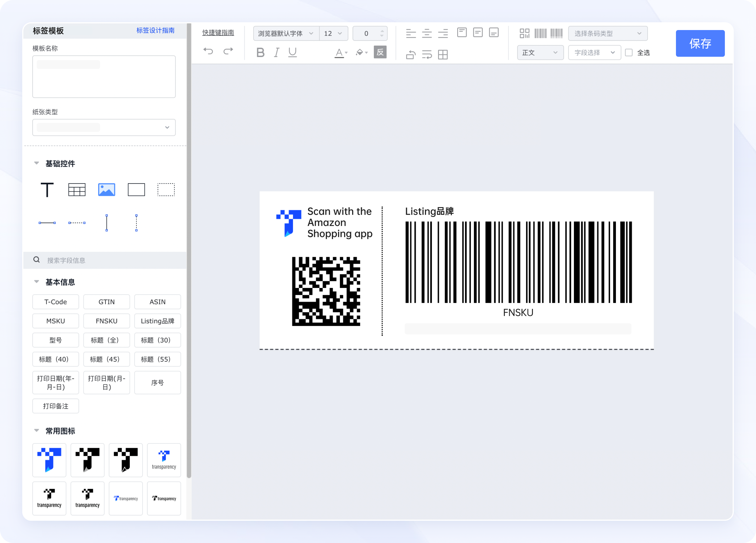The width and height of the screenshot is (756, 543).
Task: Add the Listing品牌 field button
Action: (x=158, y=321)
